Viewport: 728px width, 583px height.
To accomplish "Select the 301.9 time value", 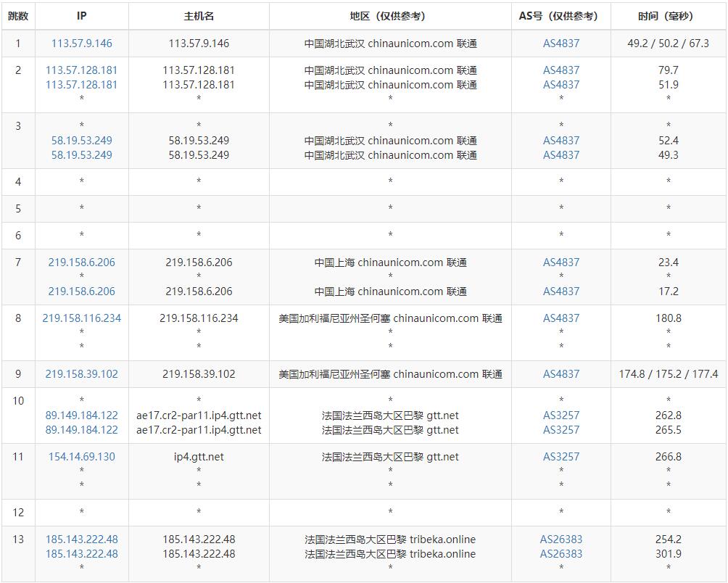I will tap(668, 554).
